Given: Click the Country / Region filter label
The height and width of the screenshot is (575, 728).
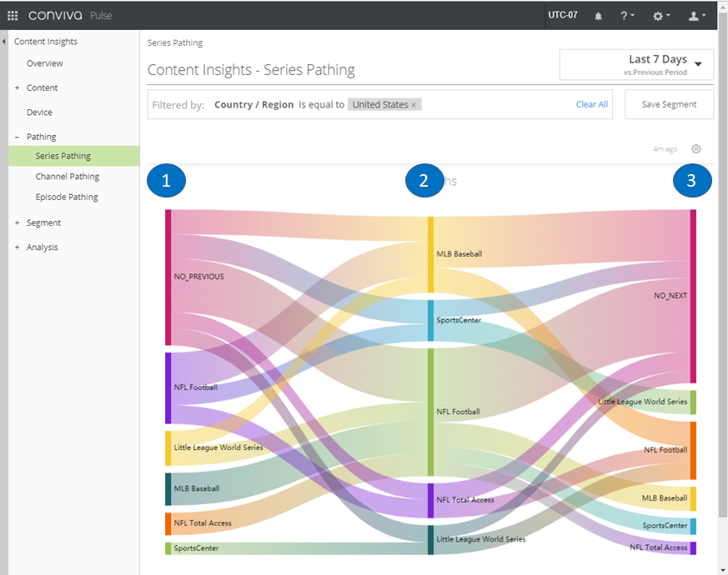Looking at the screenshot, I should pyautogui.click(x=254, y=105).
